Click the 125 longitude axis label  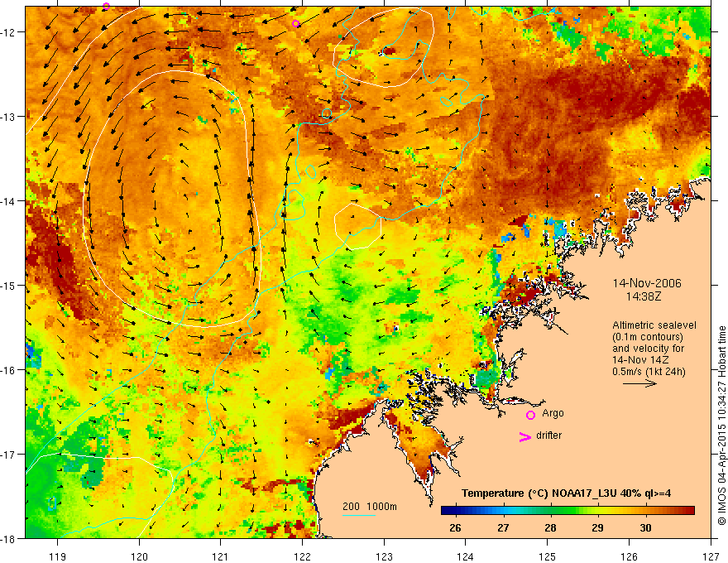click(x=548, y=556)
